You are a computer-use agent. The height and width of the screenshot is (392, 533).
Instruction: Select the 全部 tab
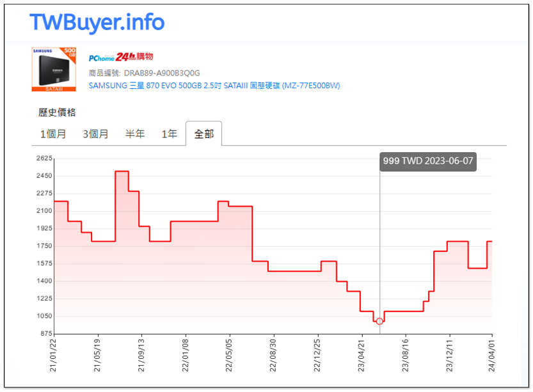point(203,134)
